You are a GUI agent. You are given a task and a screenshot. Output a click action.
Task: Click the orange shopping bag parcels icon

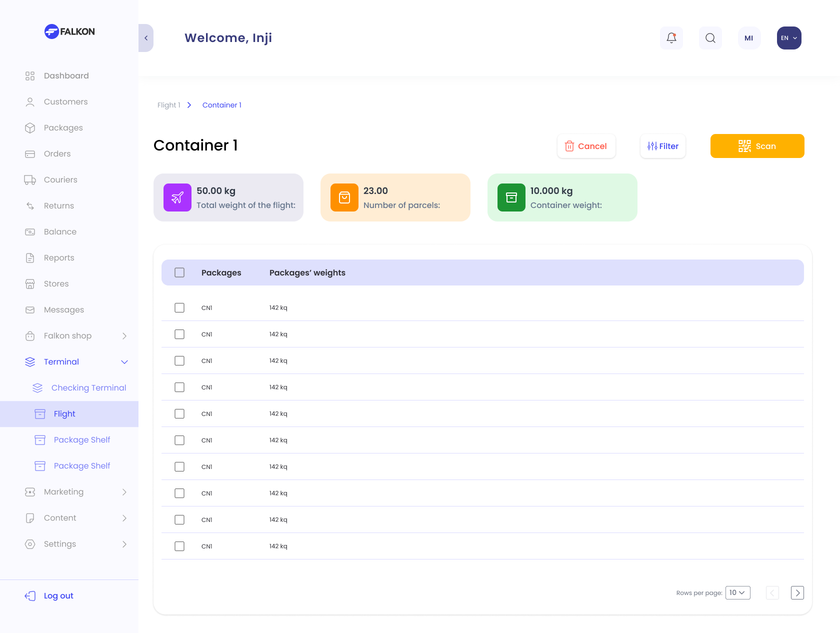(x=344, y=197)
